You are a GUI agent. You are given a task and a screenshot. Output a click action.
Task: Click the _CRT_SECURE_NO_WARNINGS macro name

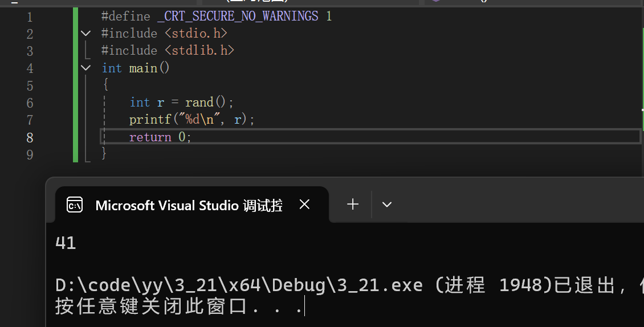(x=238, y=17)
